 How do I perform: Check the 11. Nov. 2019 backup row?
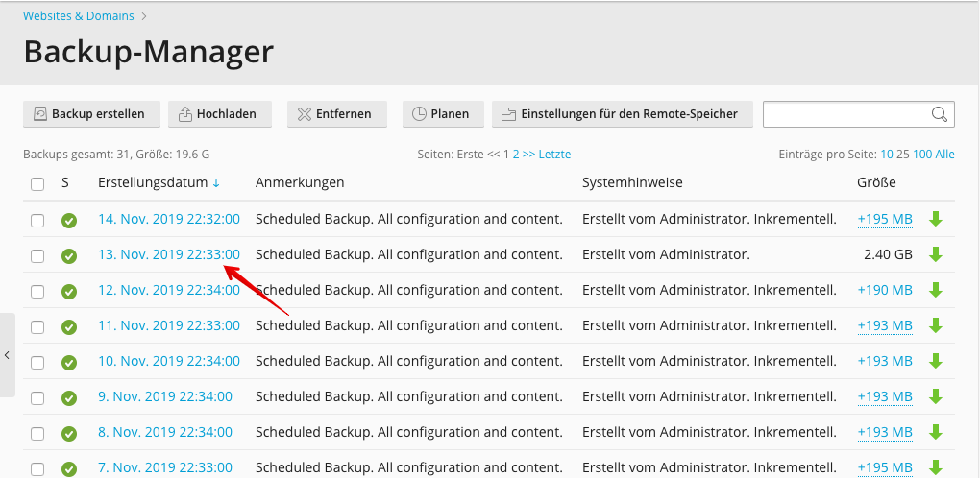click(x=37, y=327)
